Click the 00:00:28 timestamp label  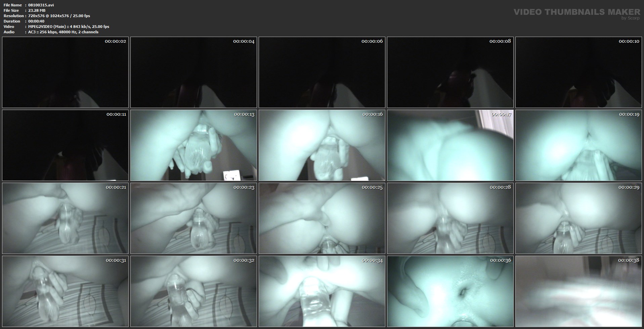500,187
